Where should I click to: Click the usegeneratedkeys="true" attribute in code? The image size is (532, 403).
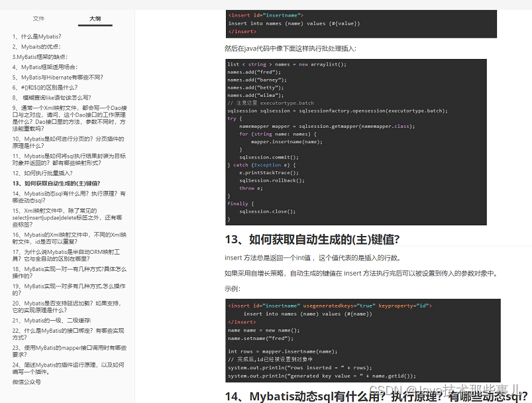[339, 306]
